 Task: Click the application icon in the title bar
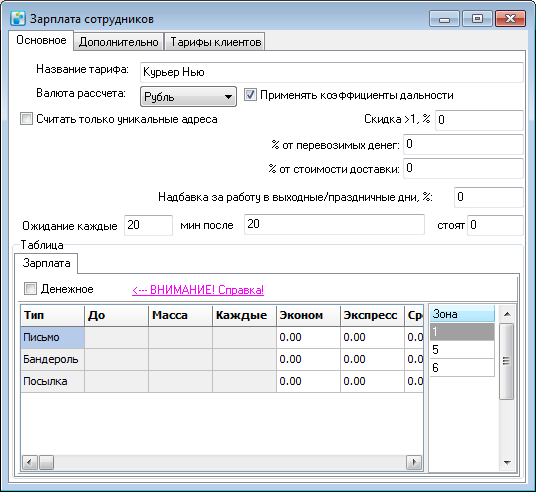[x=17, y=18]
